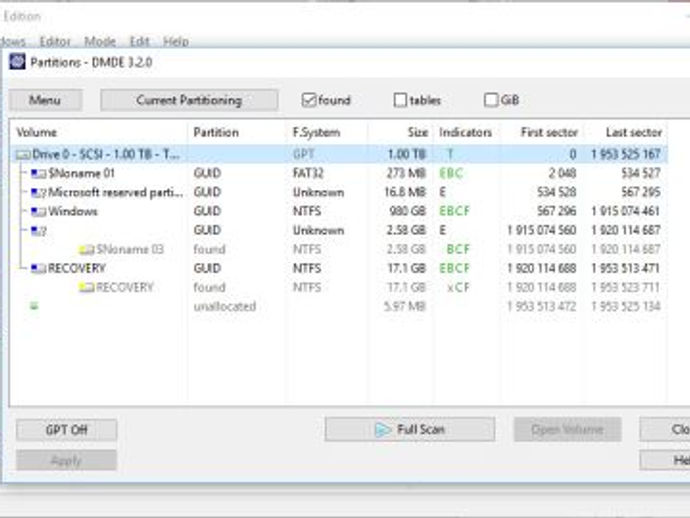Enable the 'tables' checkbox

coord(400,100)
